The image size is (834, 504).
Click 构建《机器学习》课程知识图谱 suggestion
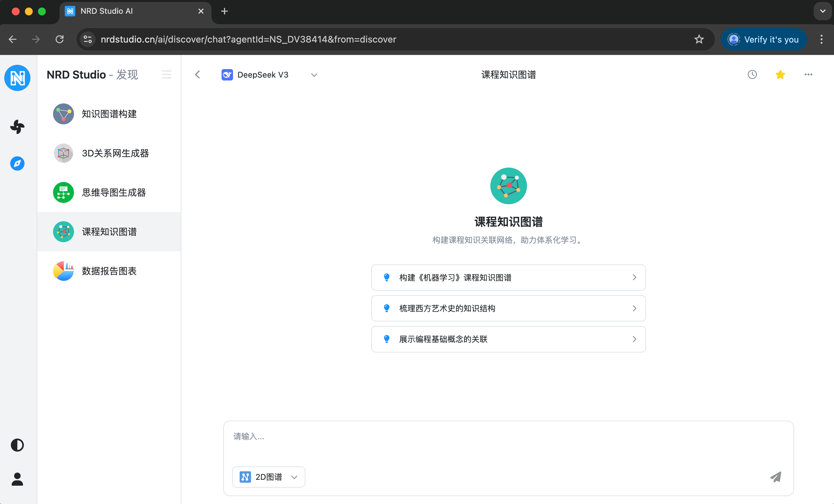point(508,277)
